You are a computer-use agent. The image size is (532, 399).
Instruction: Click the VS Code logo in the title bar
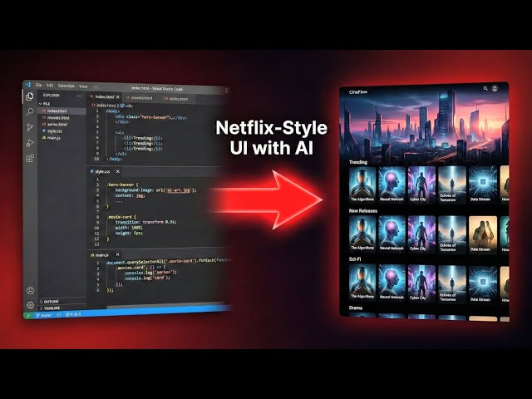coord(28,84)
